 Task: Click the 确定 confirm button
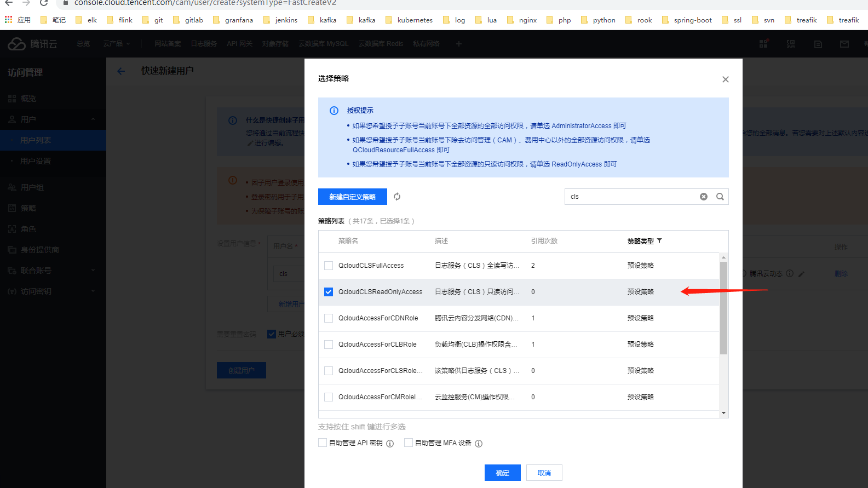pos(503,473)
